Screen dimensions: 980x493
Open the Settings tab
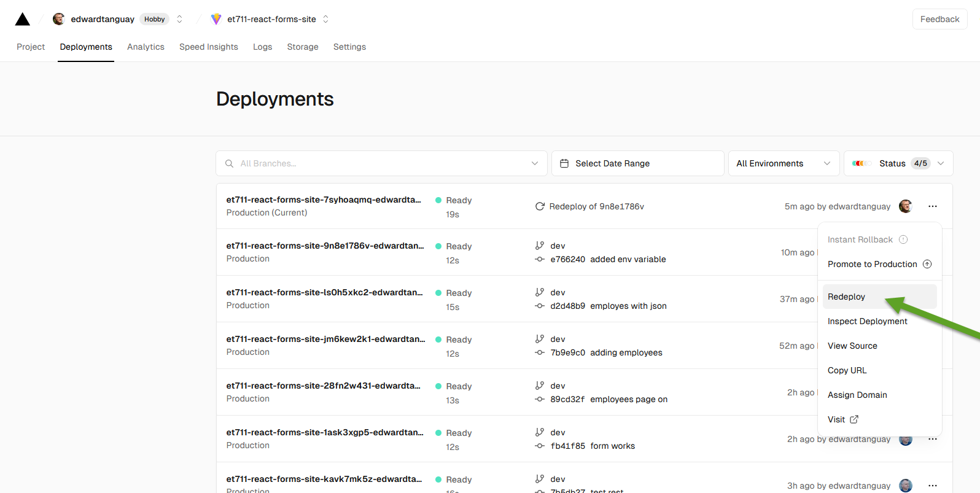[349, 47]
